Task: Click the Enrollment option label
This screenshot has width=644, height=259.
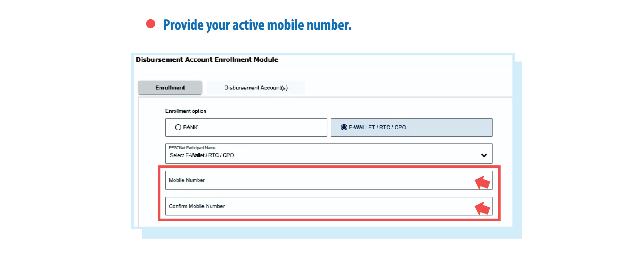Action: pyautogui.click(x=186, y=111)
